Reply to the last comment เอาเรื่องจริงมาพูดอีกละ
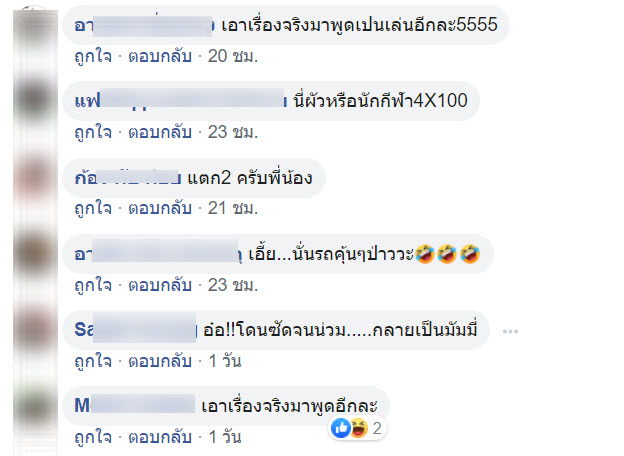 160,437
